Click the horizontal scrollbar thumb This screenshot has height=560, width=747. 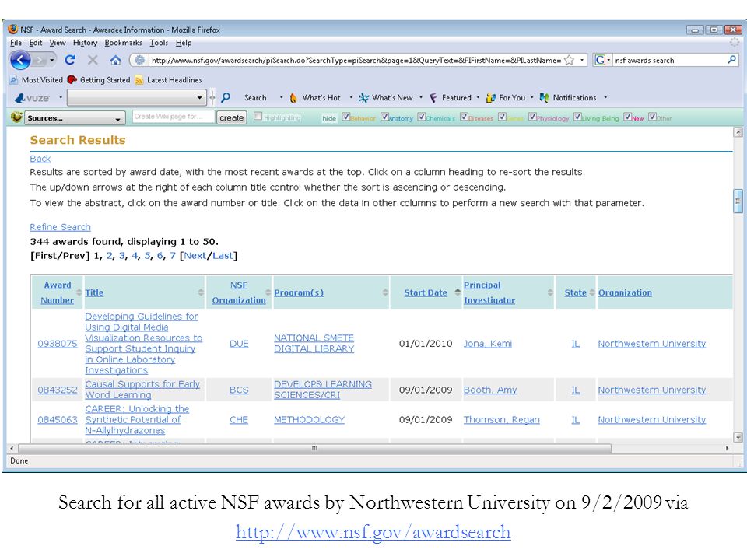[314, 448]
